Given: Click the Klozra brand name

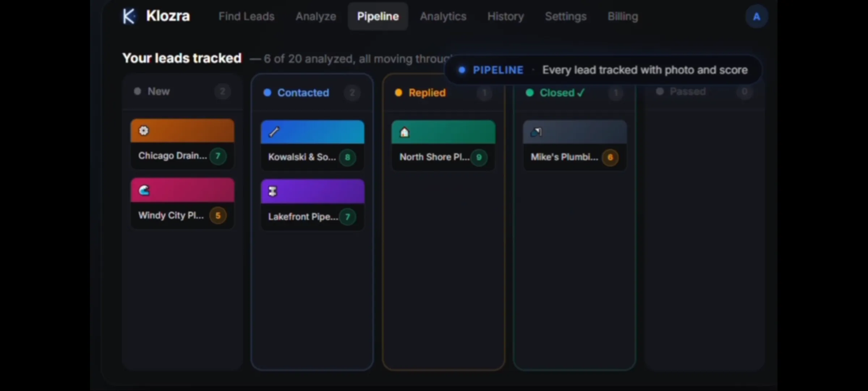Looking at the screenshot, I should pyautogui.click(x=168, y=16).
